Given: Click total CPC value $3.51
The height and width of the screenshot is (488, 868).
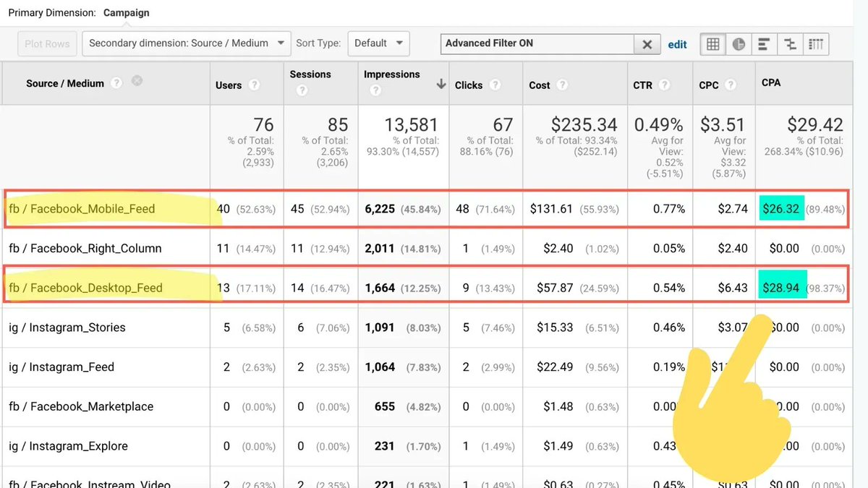Looking at the screenshot, I should 724,125.
